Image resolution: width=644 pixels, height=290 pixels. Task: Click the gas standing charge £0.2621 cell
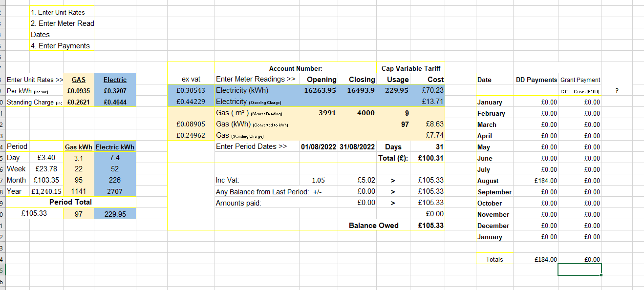pyautogui.click(x=78, y=102)
